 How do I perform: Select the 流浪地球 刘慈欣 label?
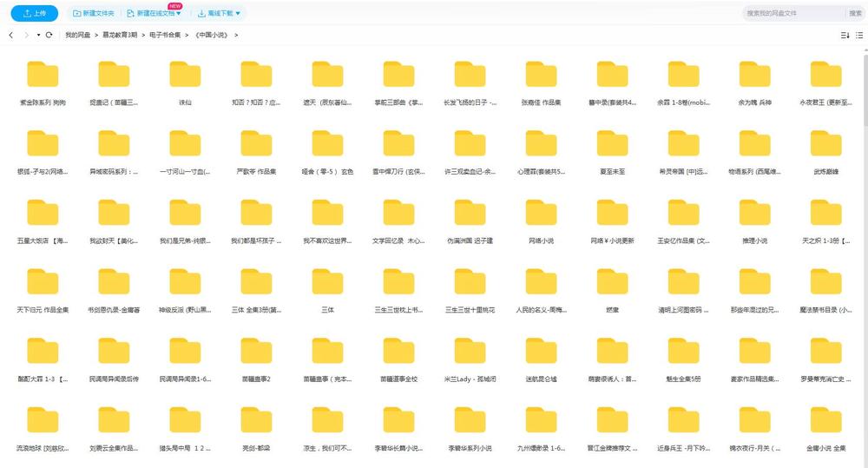(x=43, y=449)
